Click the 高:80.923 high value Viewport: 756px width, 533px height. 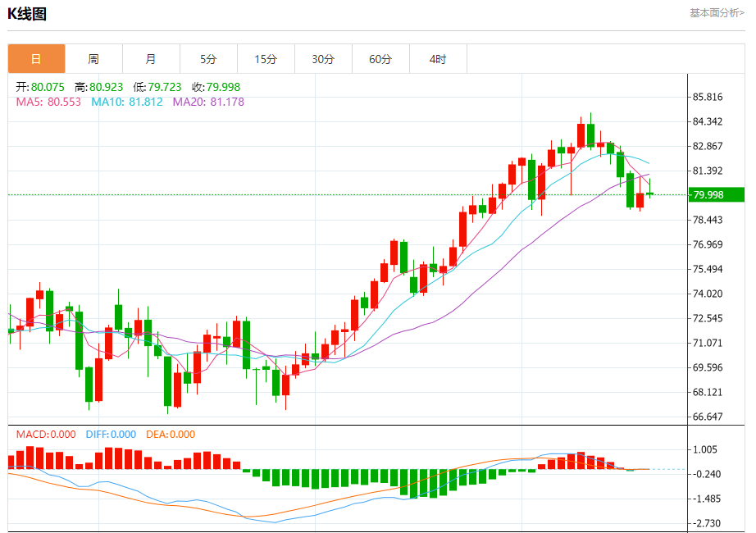pyautogui.click(x=99, y=87)
